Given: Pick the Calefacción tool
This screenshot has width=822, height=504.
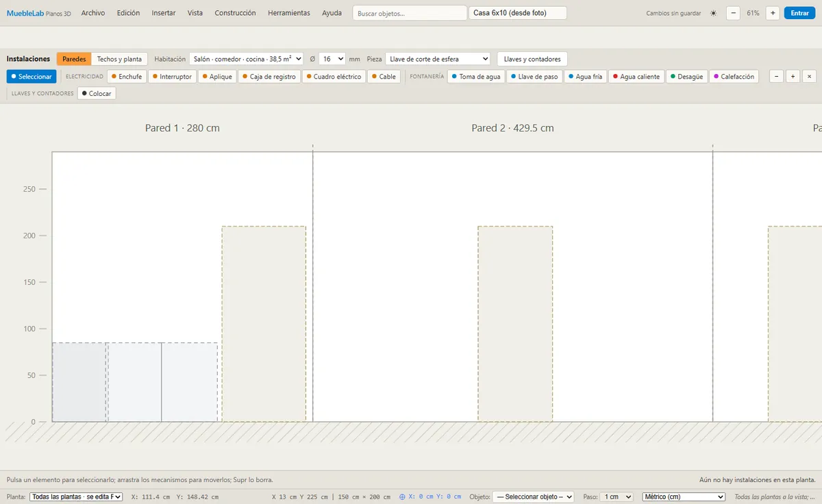Looking at the screenshot, I should (x=734, y=77).
